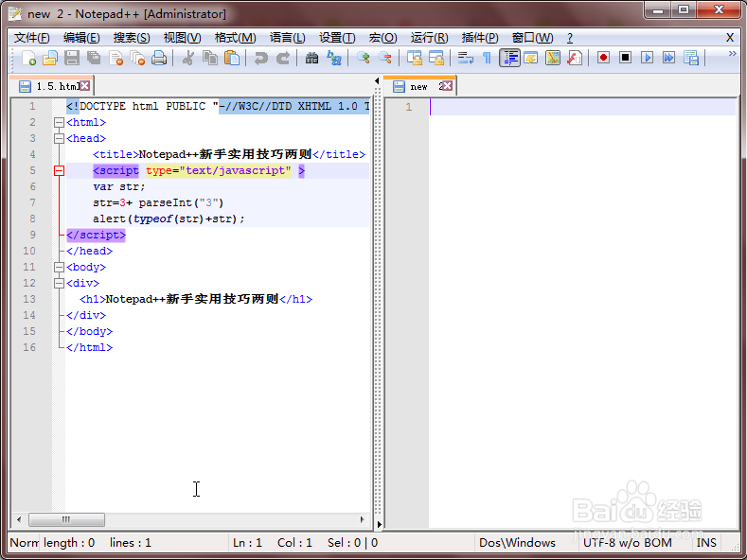Open the User Defined Language icon
Screen dimensions: 747x560
(x=531, y=58)
